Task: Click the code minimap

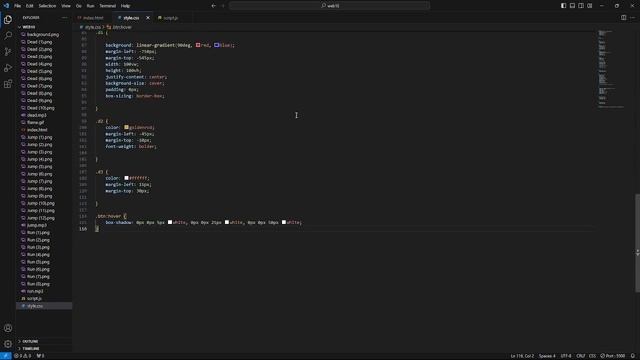Action: [x=611, y=68]
